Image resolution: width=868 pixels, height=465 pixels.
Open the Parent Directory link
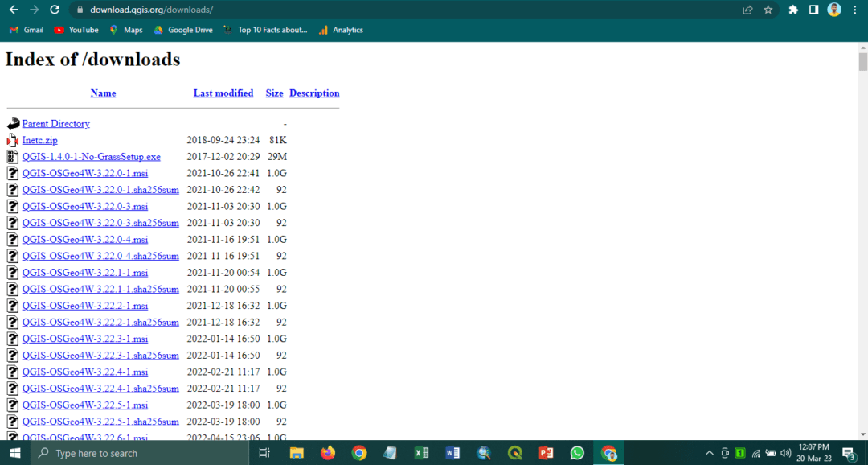pyautogui.click(x=56, y=123)
